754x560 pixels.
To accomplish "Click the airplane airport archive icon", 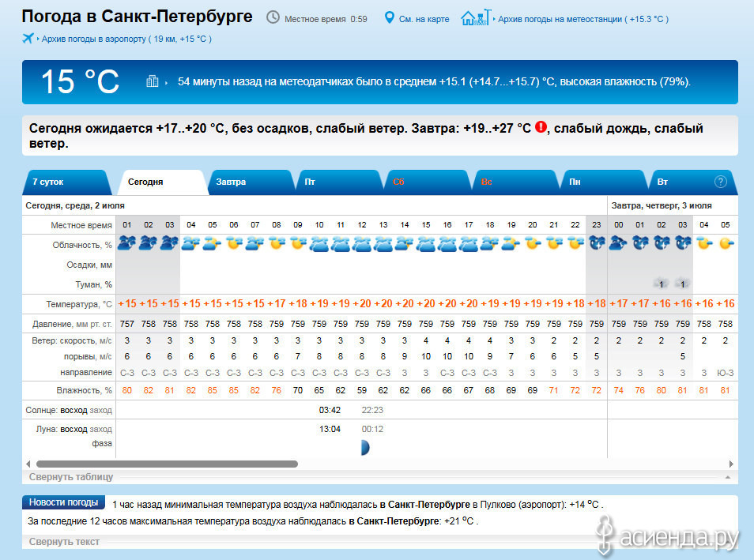I will 28,38.
